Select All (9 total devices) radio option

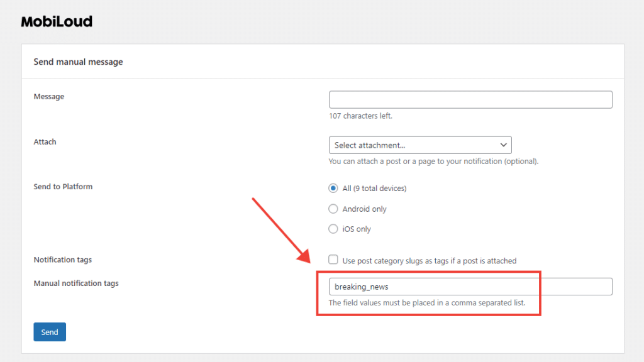coord(333,189)
